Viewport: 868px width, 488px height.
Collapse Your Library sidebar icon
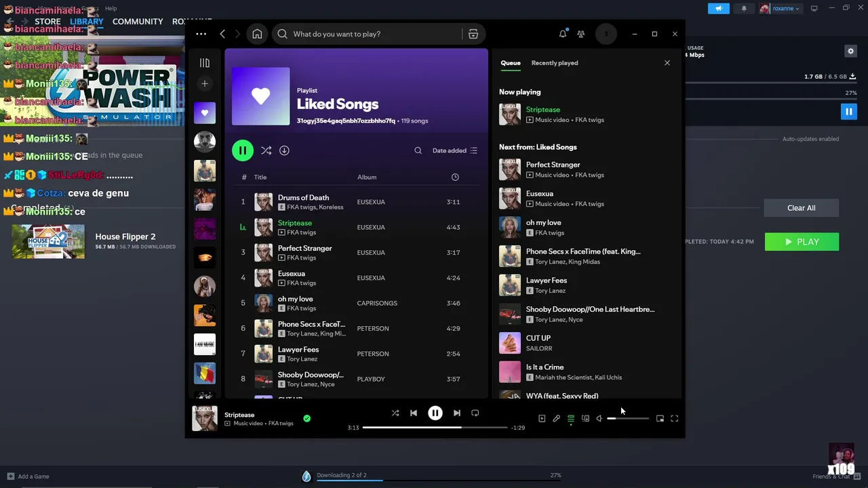(x=205, y=63)
